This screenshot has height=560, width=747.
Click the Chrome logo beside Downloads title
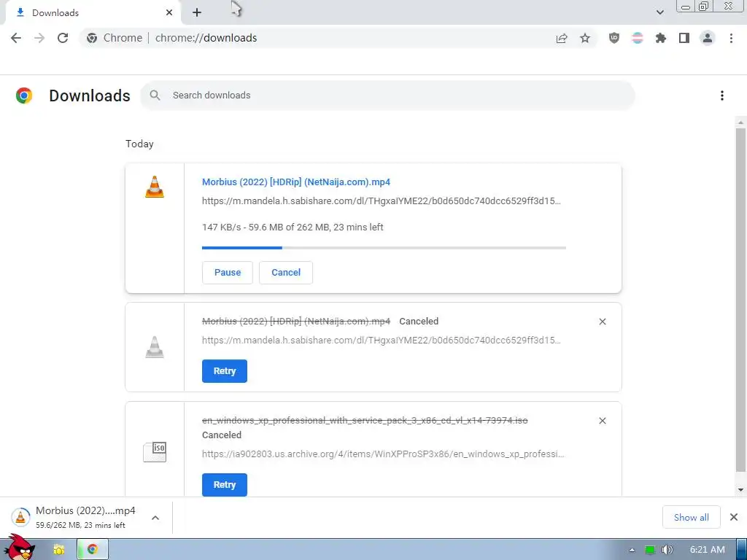coord(24,96)
